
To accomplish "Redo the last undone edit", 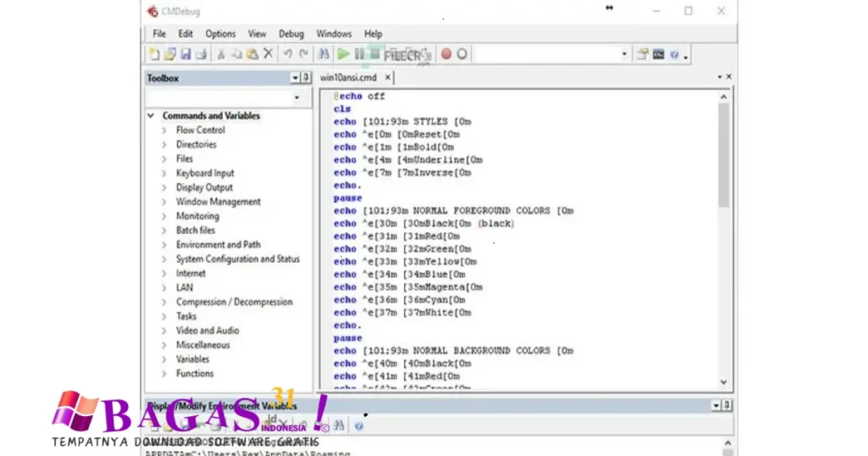I will click(304, 54).
